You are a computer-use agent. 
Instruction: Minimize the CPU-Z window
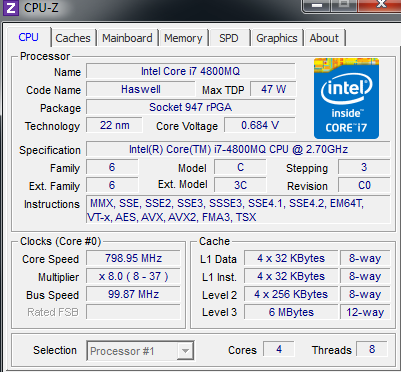317,5
